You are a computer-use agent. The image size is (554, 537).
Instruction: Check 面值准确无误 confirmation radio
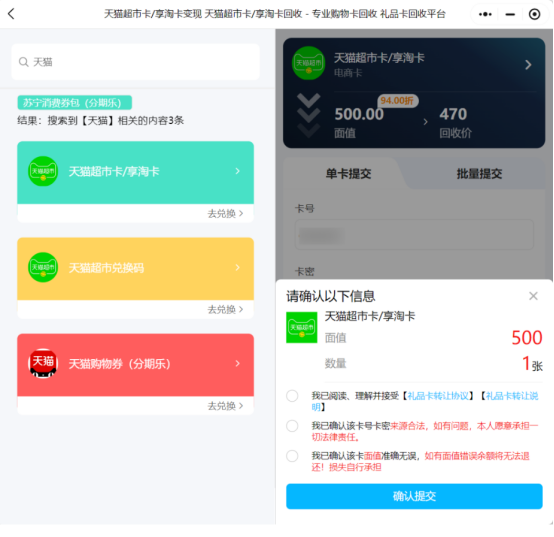[292, 456]
